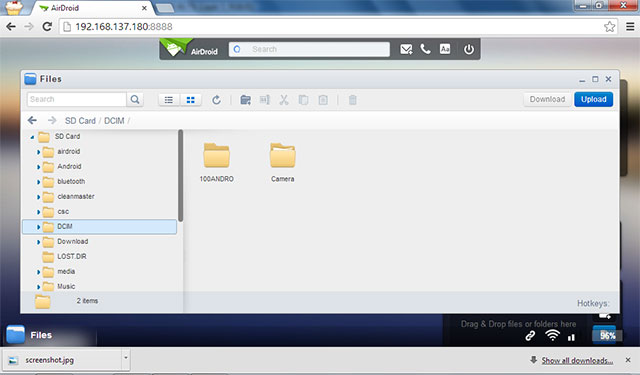Click the blue Upload button
The width and height of the screenshot is (640, 375).
pyautogui.click(x=593, y=99)
